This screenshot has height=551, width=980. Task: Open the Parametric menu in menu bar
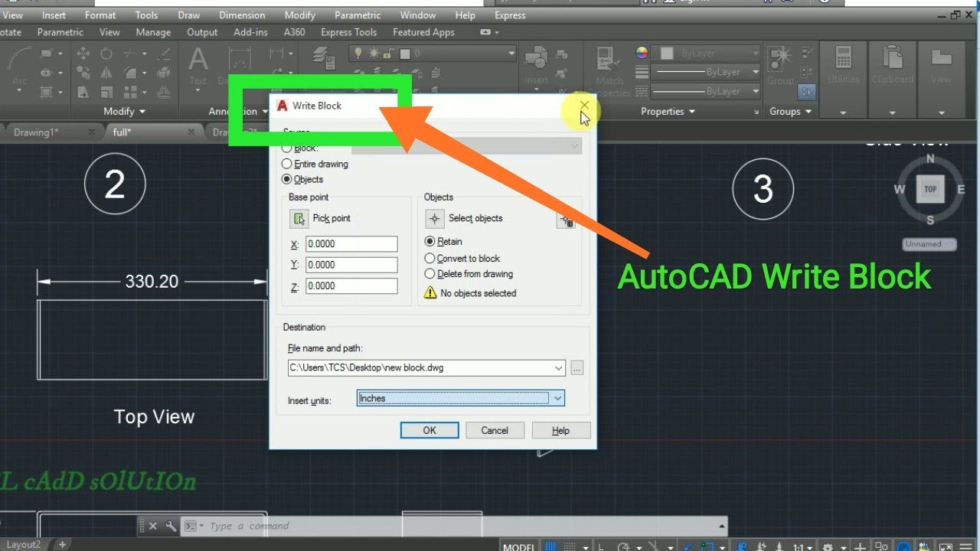(x=358, y=15)
